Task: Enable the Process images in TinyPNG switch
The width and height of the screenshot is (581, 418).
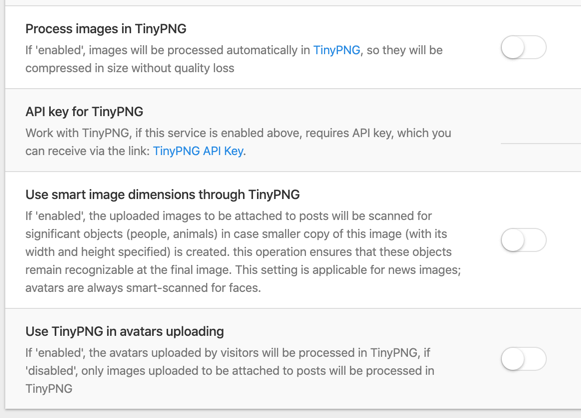Action: 524,47
